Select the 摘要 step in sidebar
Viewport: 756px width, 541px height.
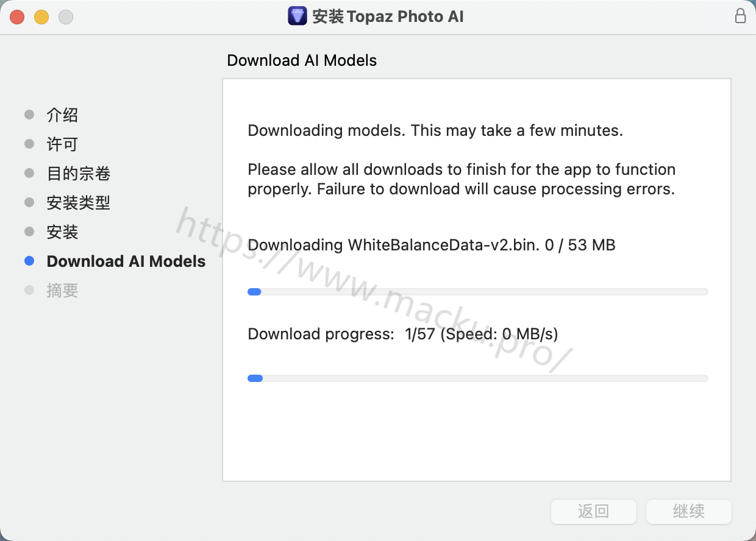pyautogui.click(x=62, y=291)
